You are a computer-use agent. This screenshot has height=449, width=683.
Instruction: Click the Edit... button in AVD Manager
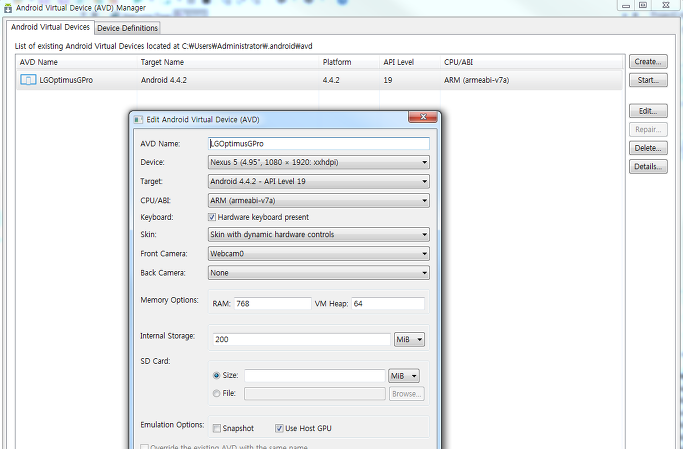648,111
